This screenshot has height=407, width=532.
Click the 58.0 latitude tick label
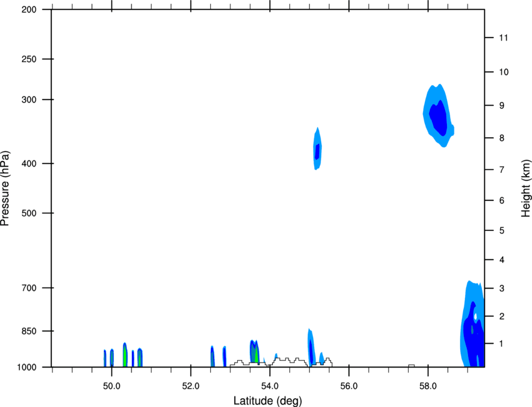tap(428, 386)
